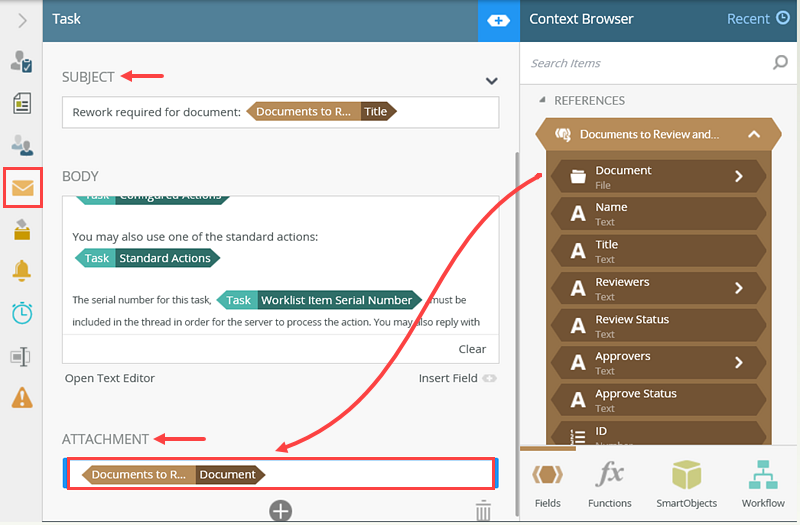Expand the Document File field arrow
800x525 pixels.
[739, 177]
